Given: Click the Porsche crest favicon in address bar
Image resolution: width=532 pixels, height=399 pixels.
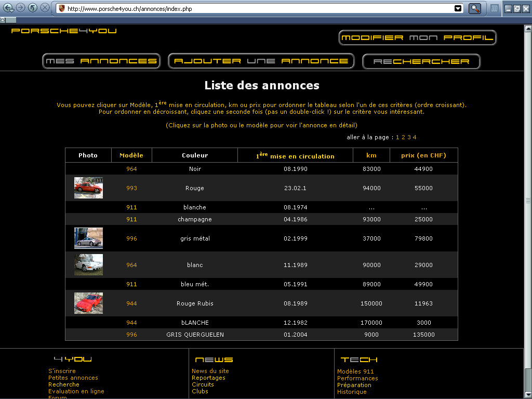Looking at the screenshot, I should point(61,8).
